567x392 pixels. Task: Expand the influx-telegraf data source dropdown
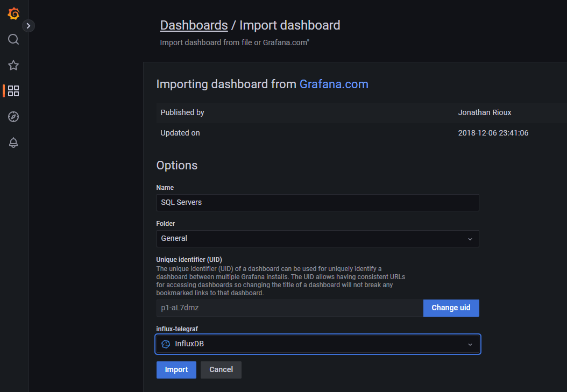[x=317, y=344]
